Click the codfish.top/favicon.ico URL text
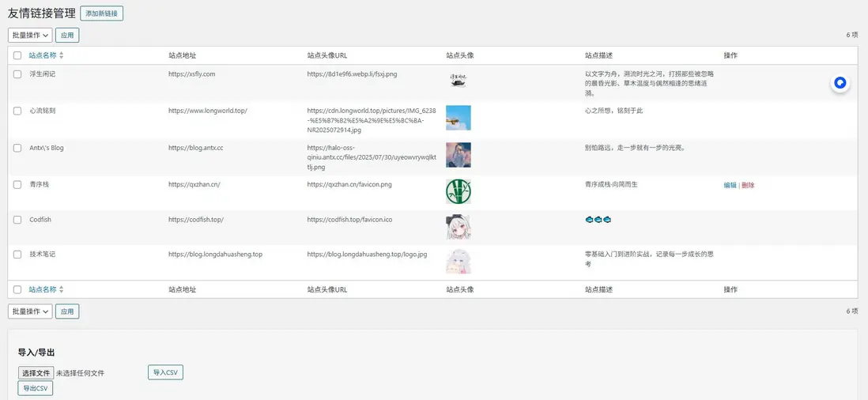 (350, 220)
